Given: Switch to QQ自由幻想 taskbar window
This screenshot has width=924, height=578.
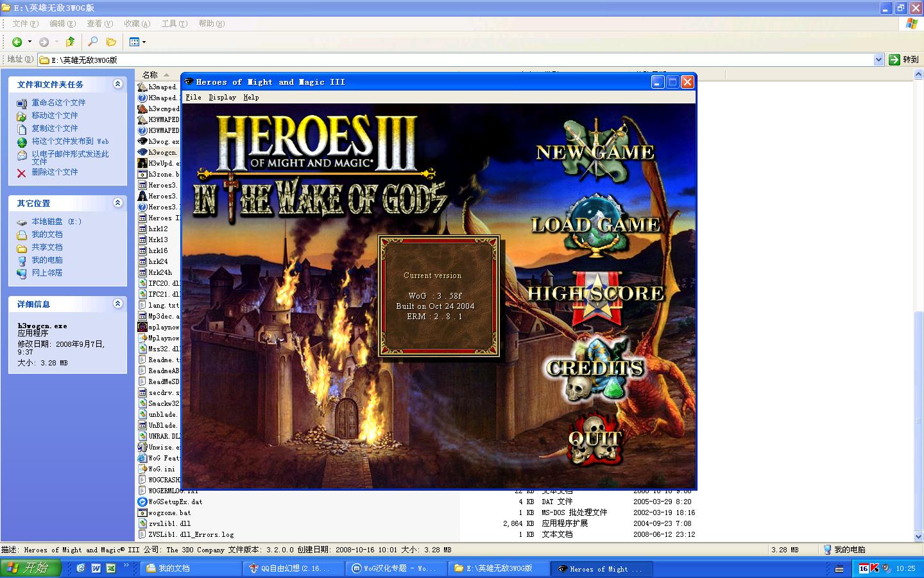Looking at the screenshot, I should [x=294, y=568].
